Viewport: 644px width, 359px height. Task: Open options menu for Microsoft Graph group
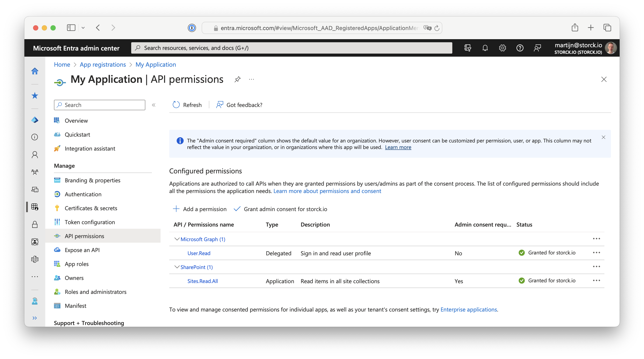[596, 239]
